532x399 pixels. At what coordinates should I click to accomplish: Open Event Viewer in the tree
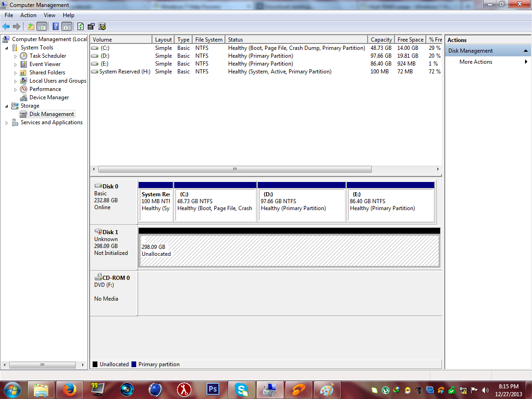(x=45, y=64)
